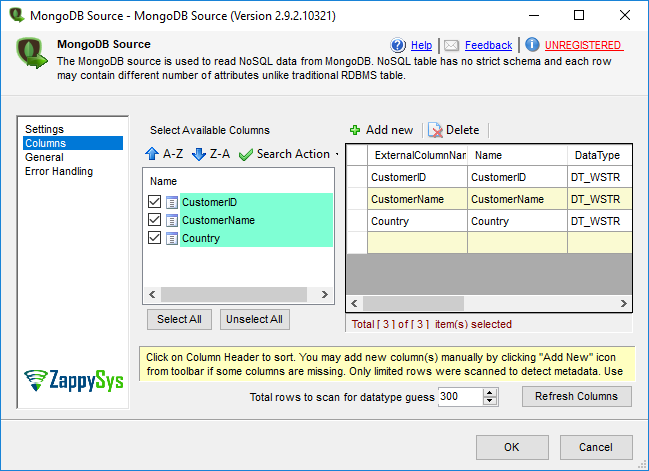Click the Select All button
649x471 pixels.
179,320
